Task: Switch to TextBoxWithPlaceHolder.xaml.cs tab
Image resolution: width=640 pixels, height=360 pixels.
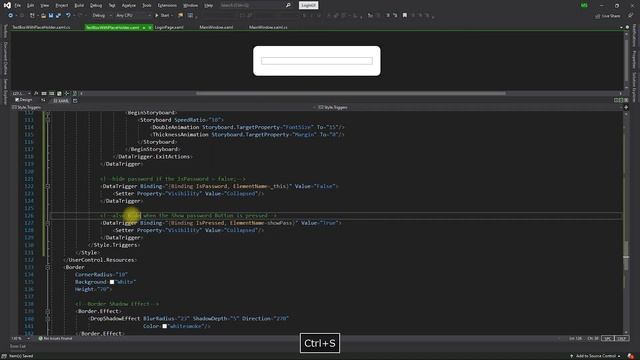Action: point(41,27)
